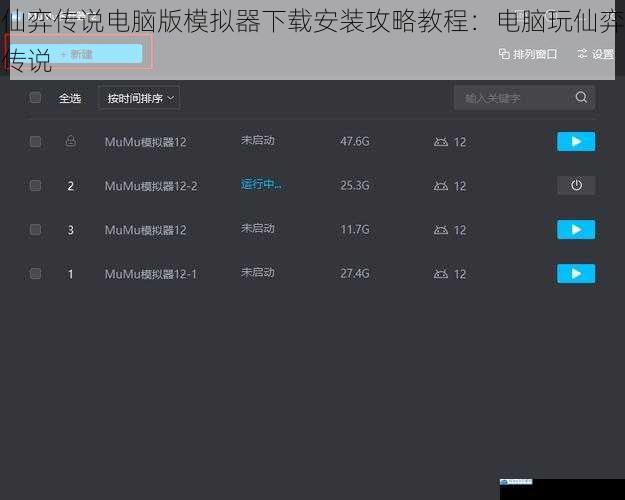This screenshot has width=625, height=500.
Task: Check the box for MuMu模拟器12-2 row
Action: pos(35,185)
